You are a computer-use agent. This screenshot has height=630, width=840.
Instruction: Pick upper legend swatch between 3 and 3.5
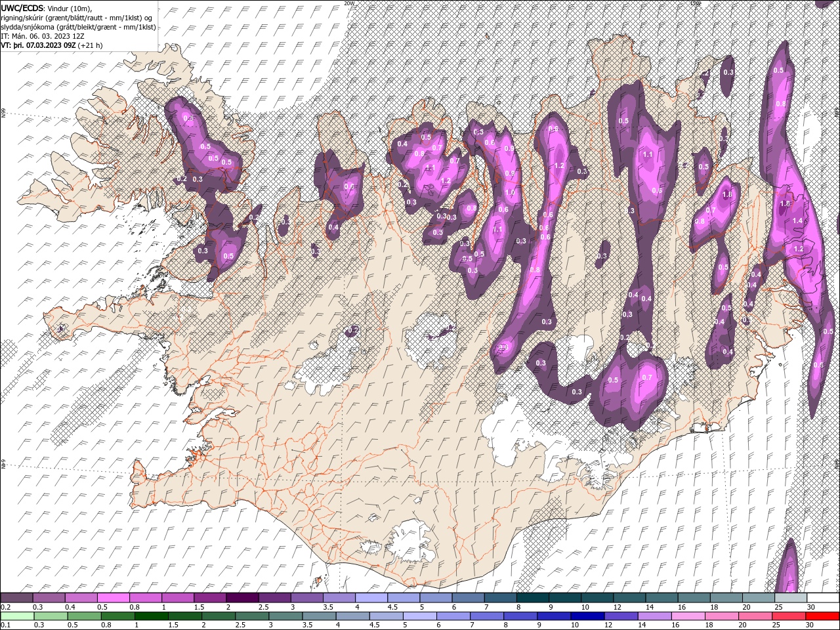point(306,598)
